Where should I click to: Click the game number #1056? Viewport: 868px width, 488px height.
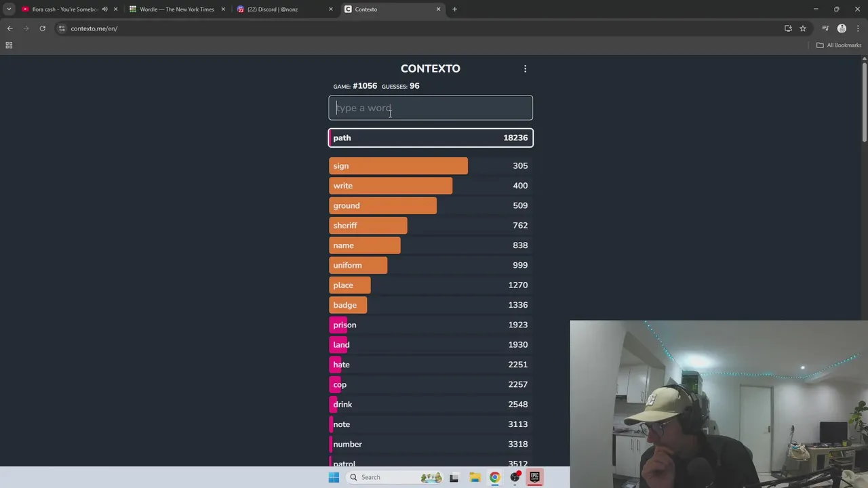tap(365, 86)
